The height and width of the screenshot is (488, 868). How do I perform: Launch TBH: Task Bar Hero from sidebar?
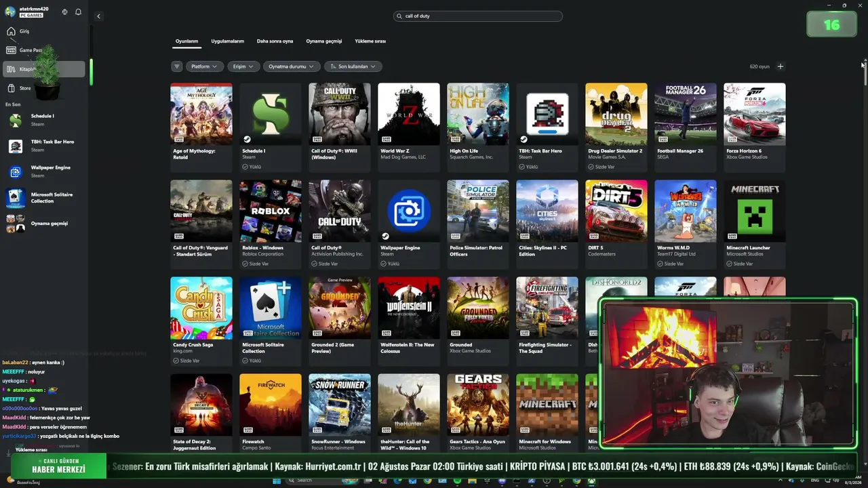pyautogui.click(x=44, y=146)
